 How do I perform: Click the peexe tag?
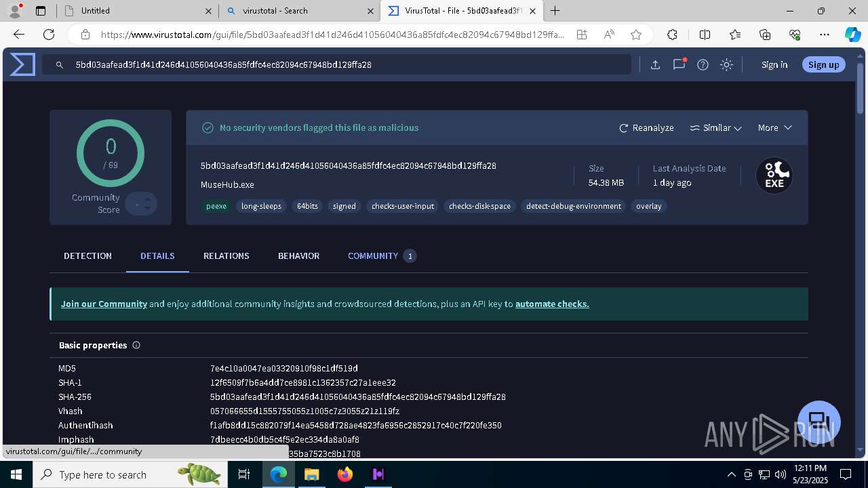[x=216, y=206]
